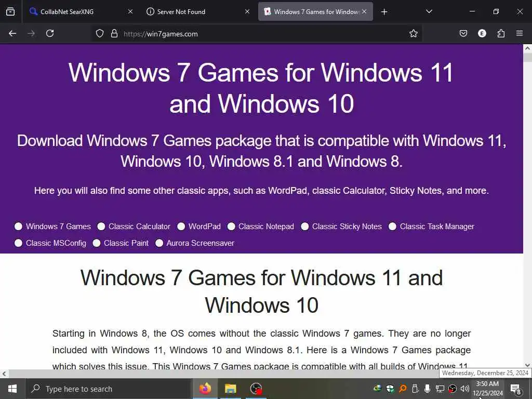Click the vertical scrollbar thumb
Viewport: 532px width, 399px height.
click(x=527, y=57)
